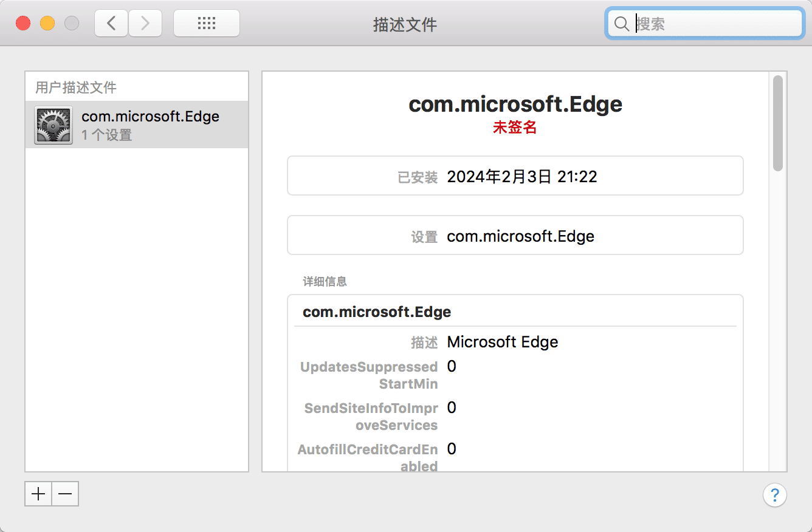812x532 pixels.
Task: Click the 设置 com.microsoft.Edge row
Action: tap(515, 236)
